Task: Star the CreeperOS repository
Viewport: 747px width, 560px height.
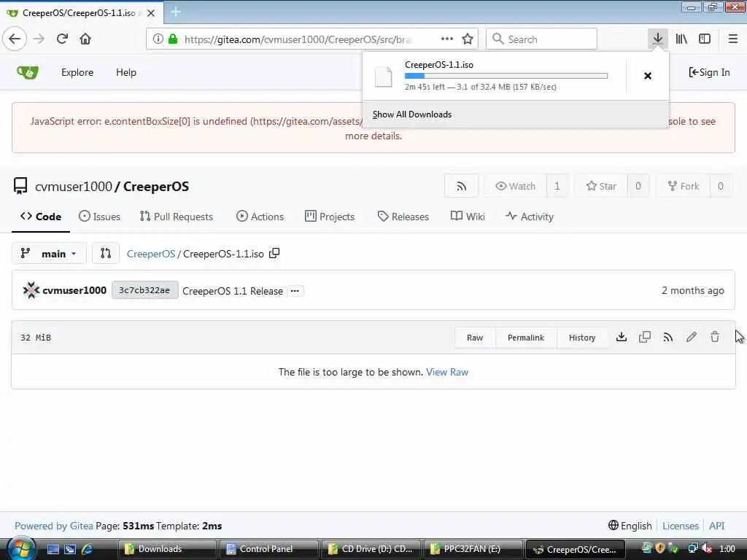Action: pyautogui.click(x=601, y=186)
